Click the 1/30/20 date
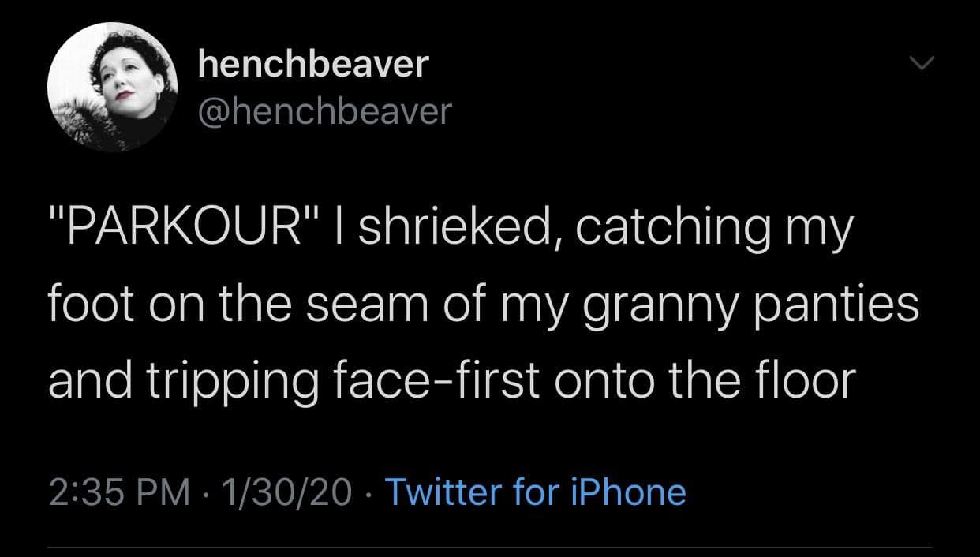980x557 pixels. click(287, 492)
